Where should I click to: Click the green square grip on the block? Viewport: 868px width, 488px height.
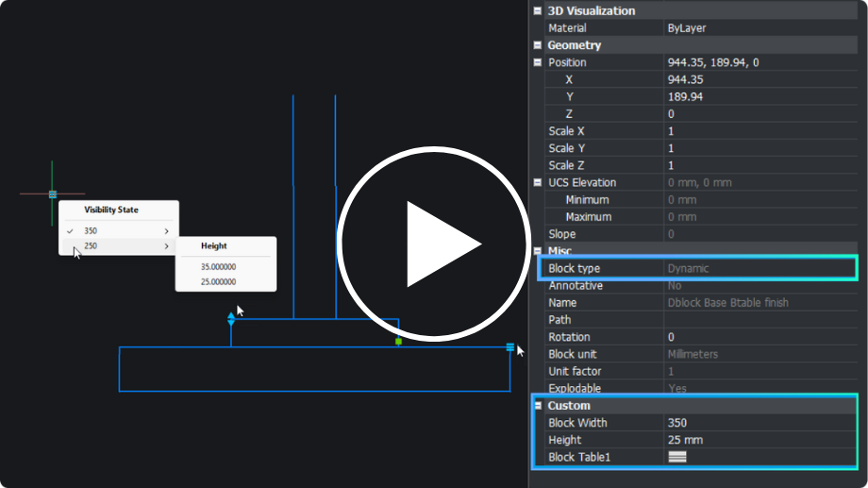click(398, 342)
